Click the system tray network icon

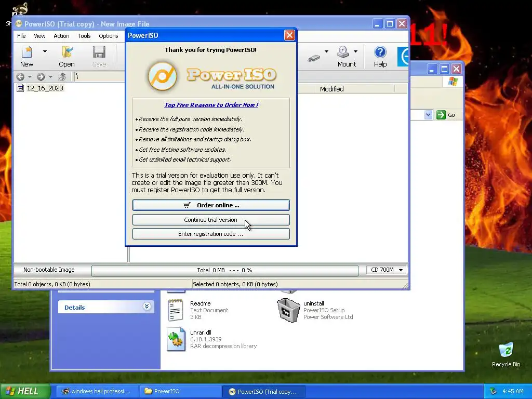[494, 392]
